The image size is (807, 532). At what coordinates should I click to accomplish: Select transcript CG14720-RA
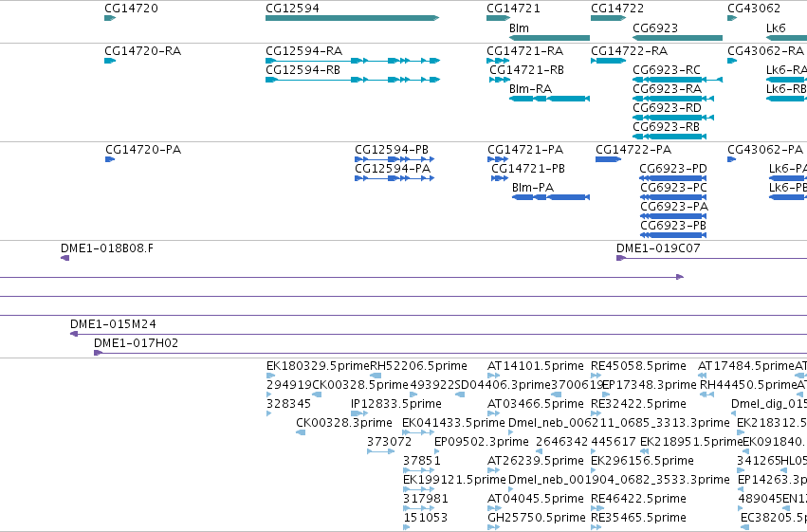pyautogui.click(x=110, y=61)
